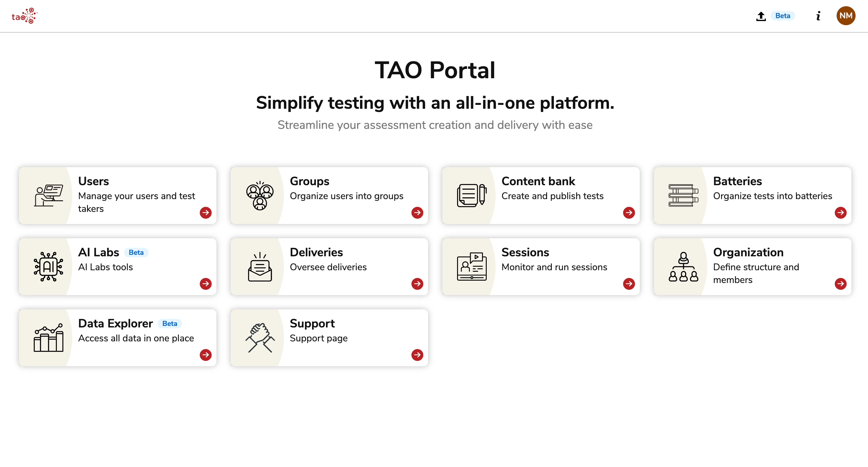Click the Beta badge in the top bar
Image resolution: width=868 pixels, height=467 pixels.
[782, 15]
